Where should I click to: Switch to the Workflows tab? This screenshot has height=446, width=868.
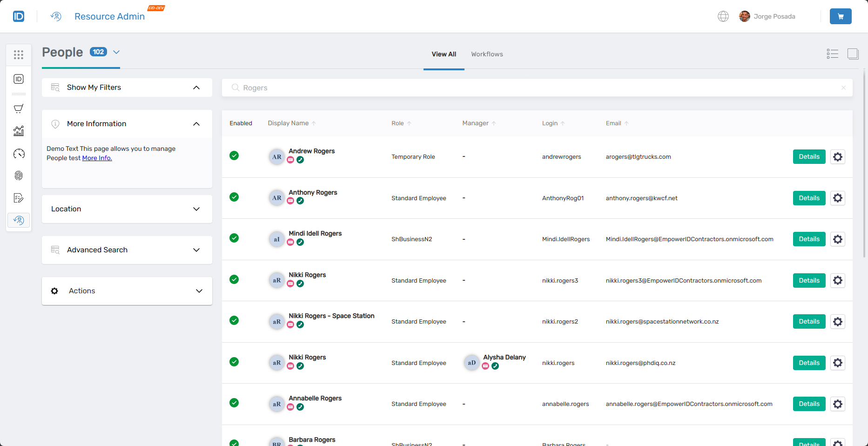point(487,54)
